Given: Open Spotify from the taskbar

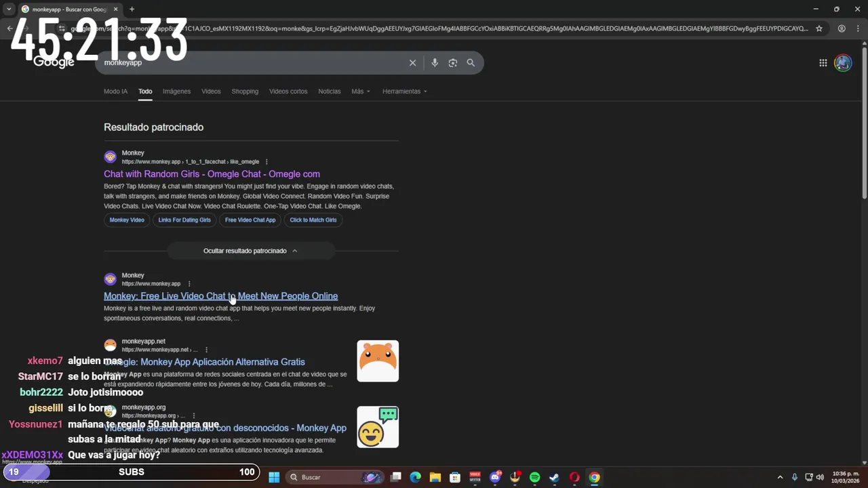Looking at the screenshot, I should (534, 477).
